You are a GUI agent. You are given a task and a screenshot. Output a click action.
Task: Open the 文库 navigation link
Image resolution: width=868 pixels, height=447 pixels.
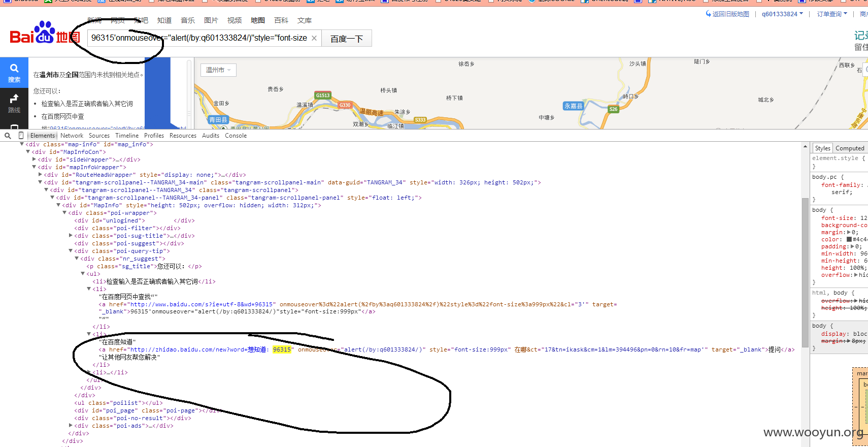tap(305, 20)
